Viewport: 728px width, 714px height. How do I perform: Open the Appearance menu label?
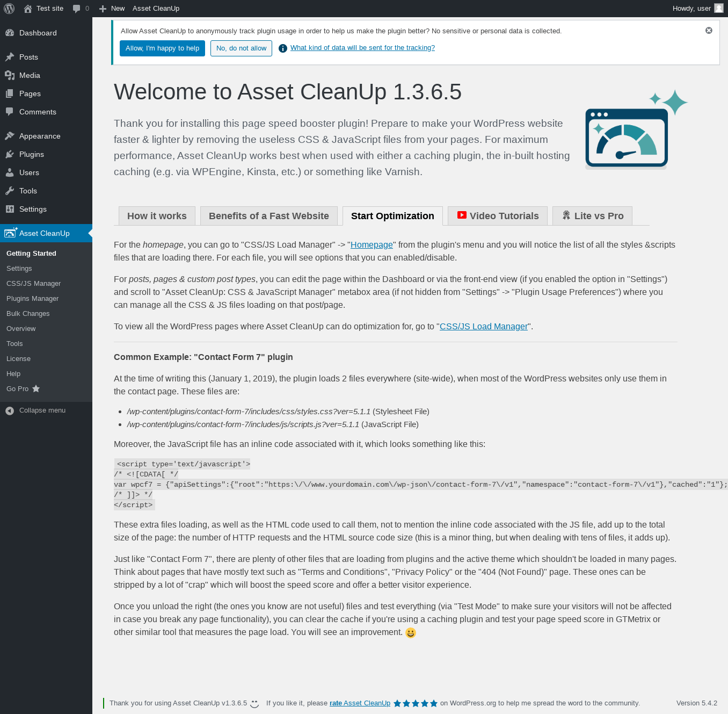coord(40,136)
